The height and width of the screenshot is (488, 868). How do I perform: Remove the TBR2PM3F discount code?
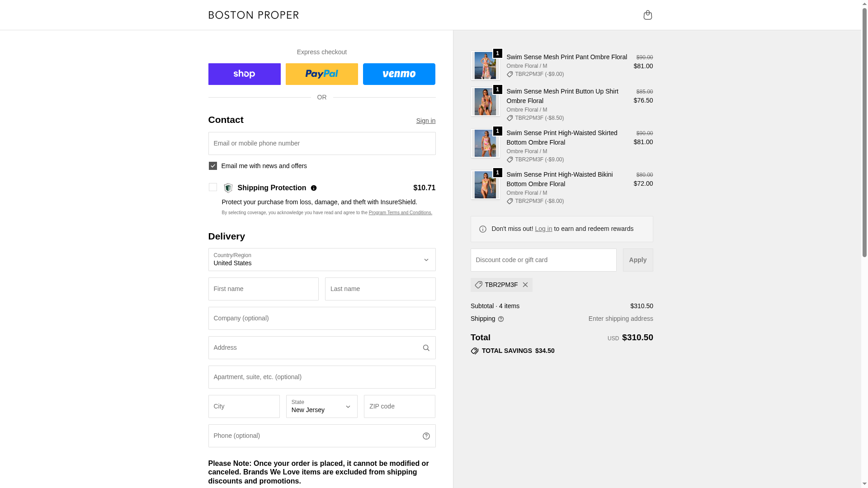coord(525,285)
